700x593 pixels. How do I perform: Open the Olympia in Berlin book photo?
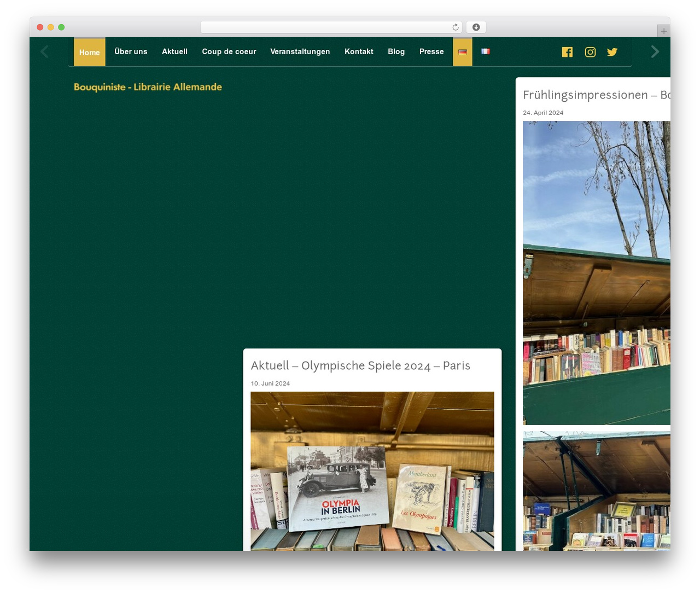372,471
